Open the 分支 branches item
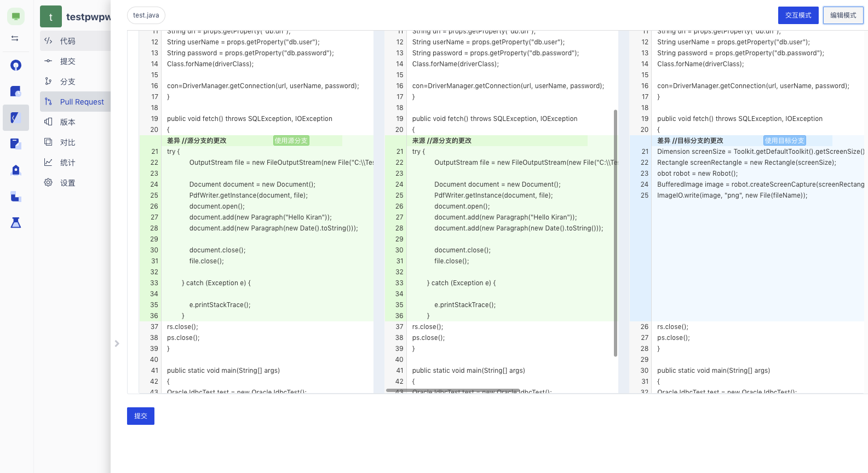This screenshot has height=473, width=868. pos(67,82)
